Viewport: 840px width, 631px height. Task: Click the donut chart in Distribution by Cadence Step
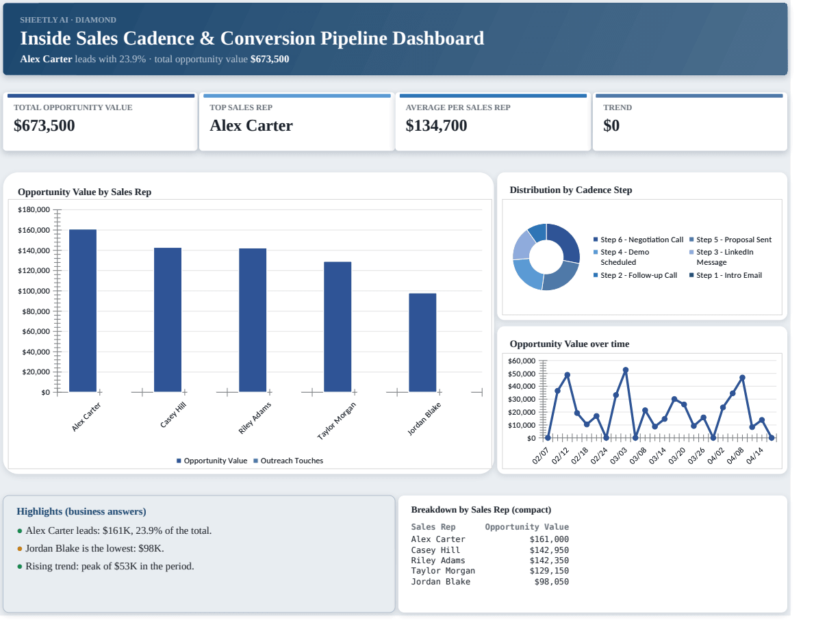tap(546, 257)
